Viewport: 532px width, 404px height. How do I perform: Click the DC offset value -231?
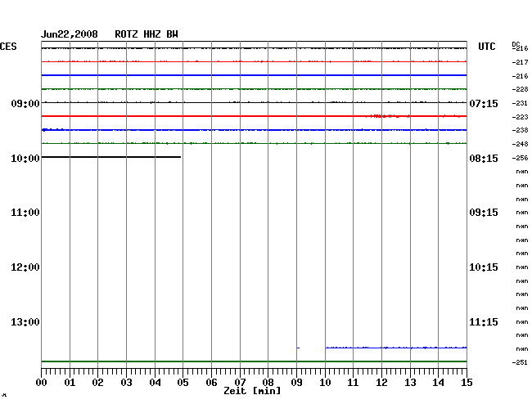pos(520,103)
